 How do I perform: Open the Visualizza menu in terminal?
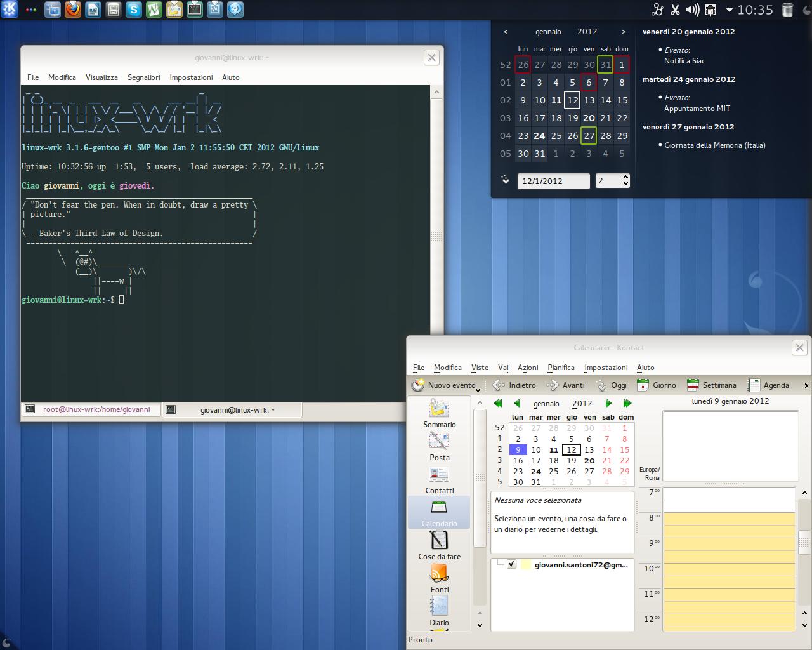(101, 77)
